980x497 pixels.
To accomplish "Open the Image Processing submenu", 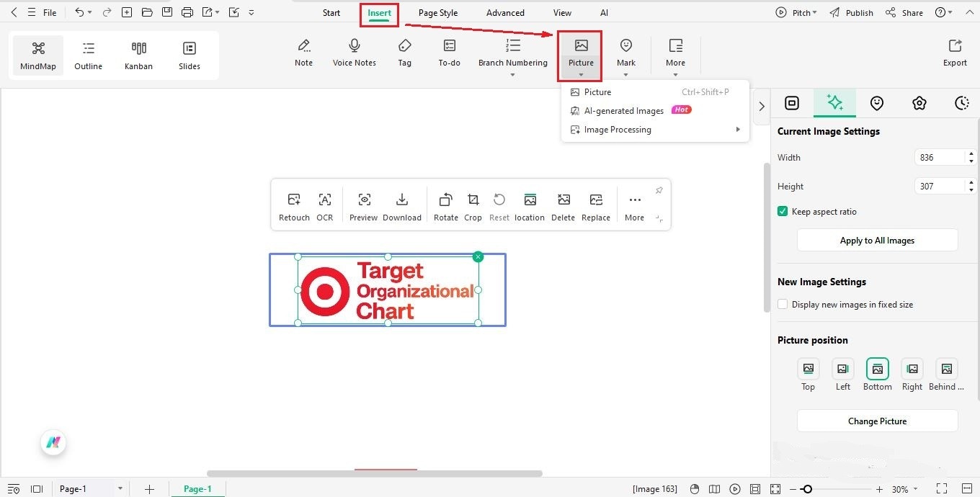I will tap(655, 130).
